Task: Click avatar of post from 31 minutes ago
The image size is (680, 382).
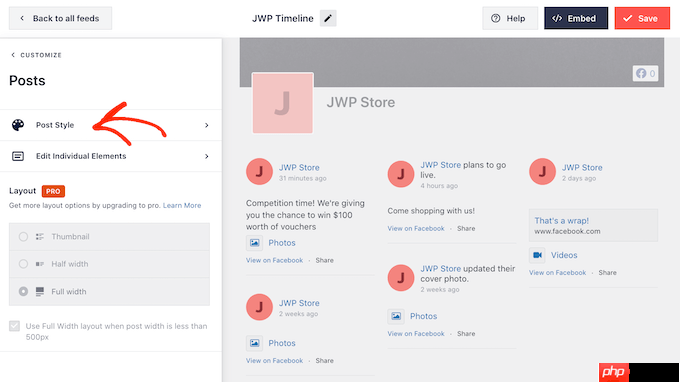Action: pyautogui.click(x=259, y=171)
